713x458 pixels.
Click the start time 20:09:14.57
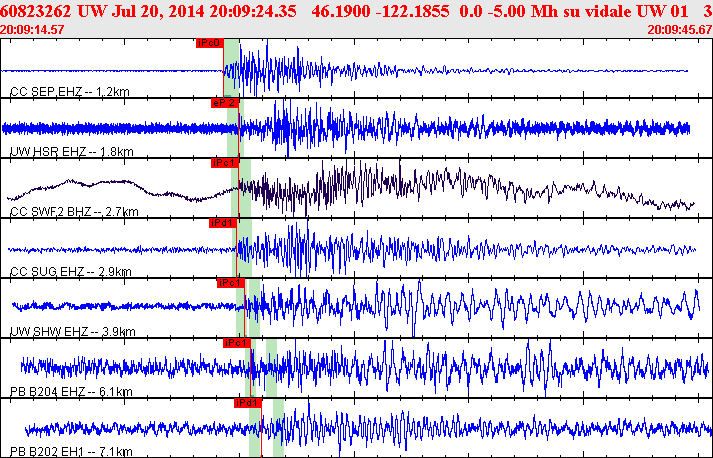(32, 30)
